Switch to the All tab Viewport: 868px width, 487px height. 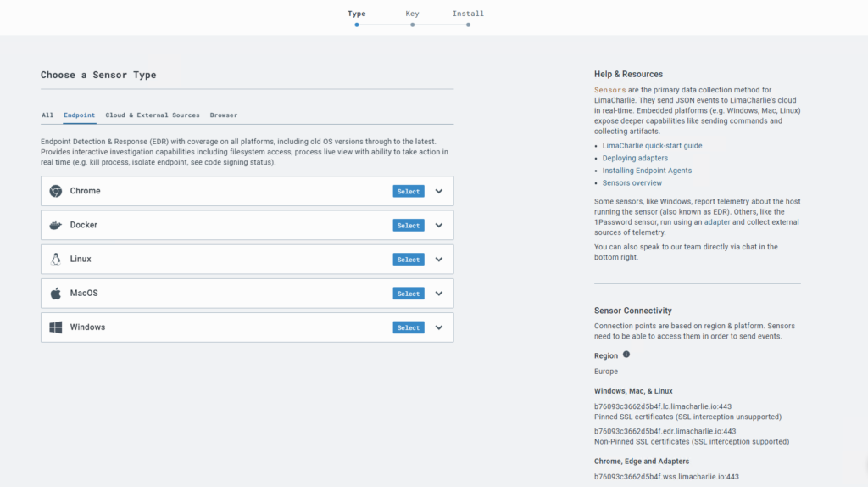tap(47, 115)
